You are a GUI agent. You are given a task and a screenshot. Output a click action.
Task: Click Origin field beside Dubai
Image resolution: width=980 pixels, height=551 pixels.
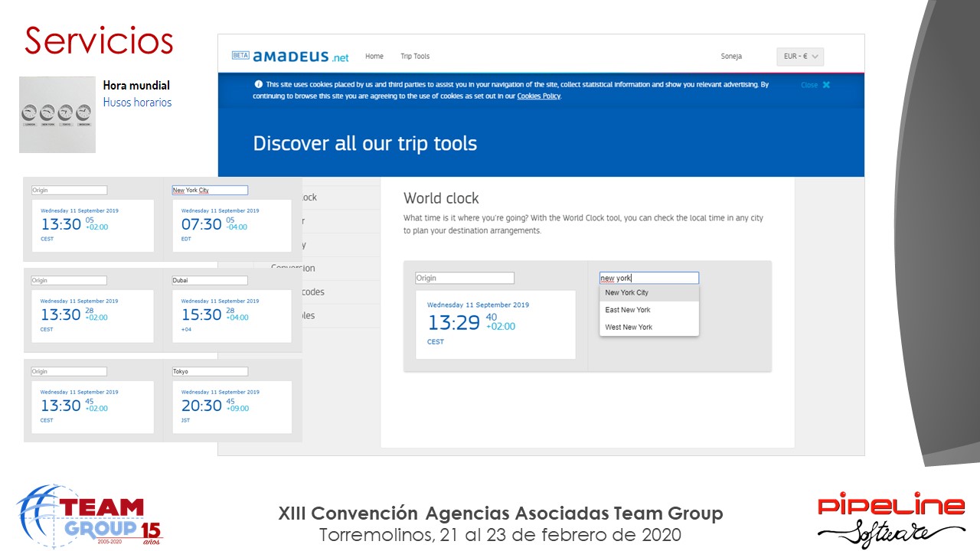(x=69, y=281)
